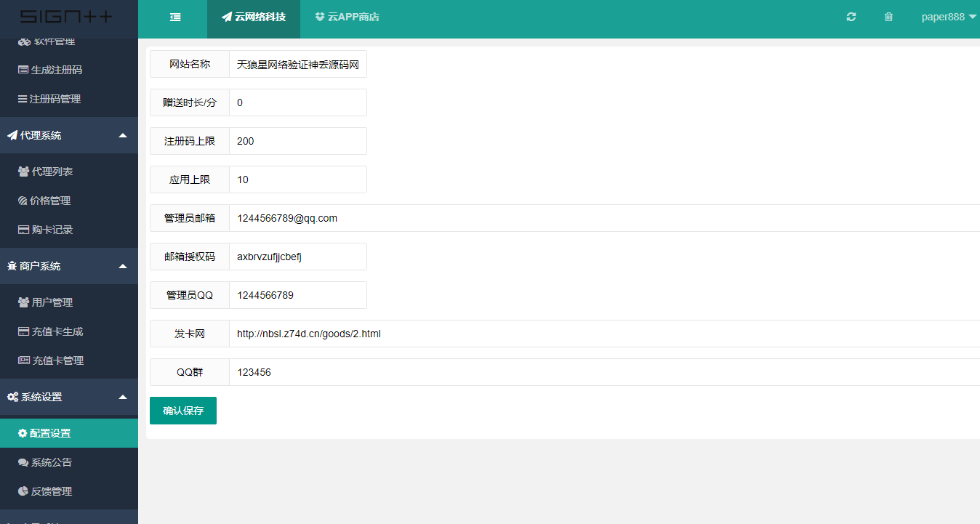Open the paper888 user dropdown

tap(948, 17)
